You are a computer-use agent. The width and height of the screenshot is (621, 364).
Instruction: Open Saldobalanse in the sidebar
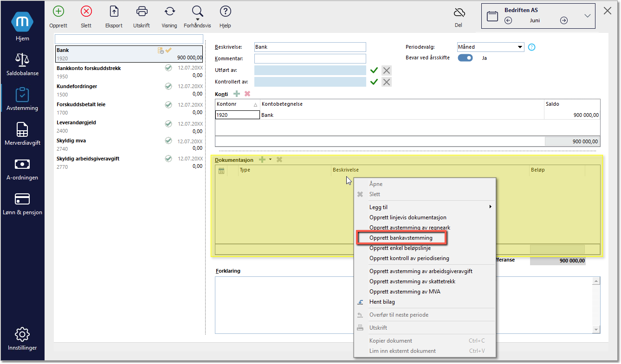point(22,64)
